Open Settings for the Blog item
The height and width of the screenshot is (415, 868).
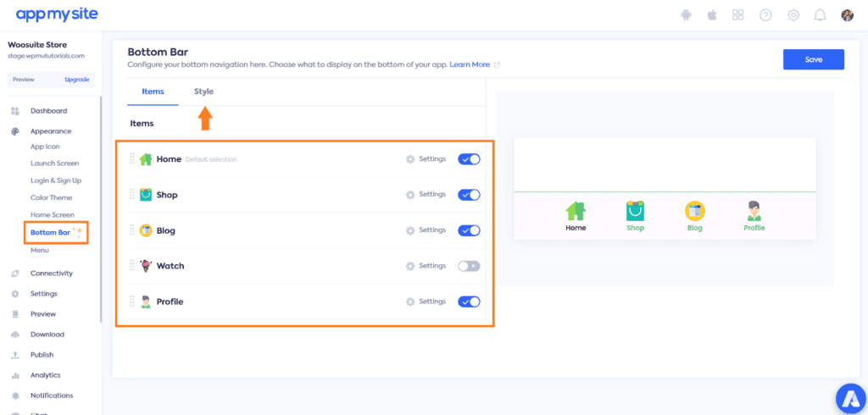pos(426,230)
